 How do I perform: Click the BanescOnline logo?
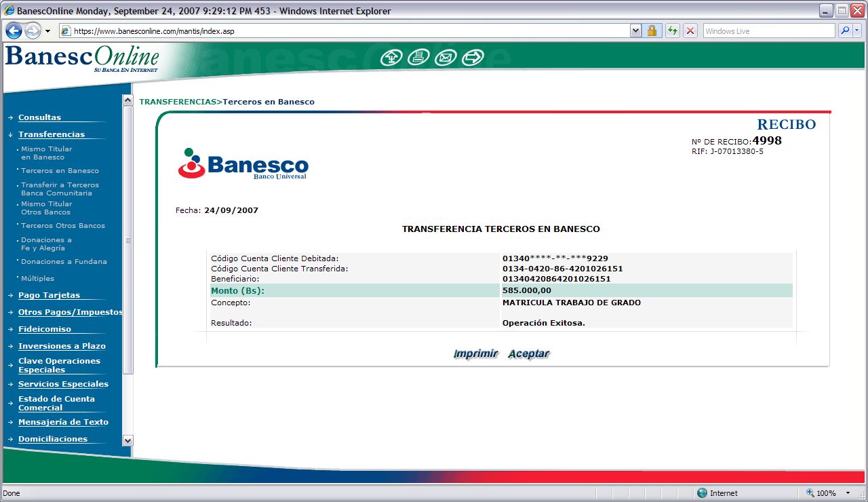pyautogui.click(x=82, y=58)
